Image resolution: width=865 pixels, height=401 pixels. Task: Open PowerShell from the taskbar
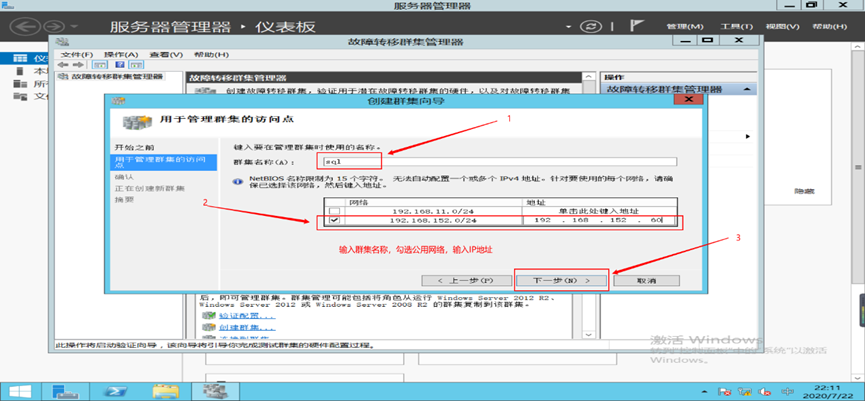(116, 391)
